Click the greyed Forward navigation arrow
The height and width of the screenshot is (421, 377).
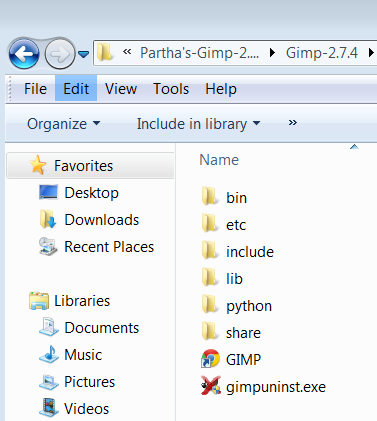pos(60,54)
